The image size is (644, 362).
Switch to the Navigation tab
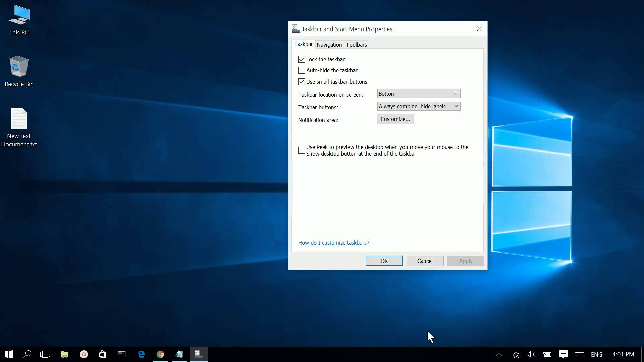pos(329,44)
